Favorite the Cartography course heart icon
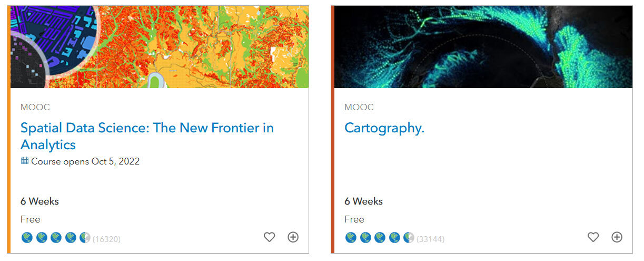This screenshot has height=261, width=644. point(593,237)
